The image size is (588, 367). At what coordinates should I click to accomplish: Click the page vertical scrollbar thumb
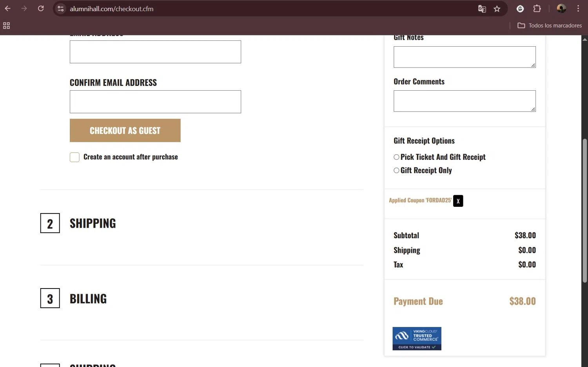[x=584, y=210]
